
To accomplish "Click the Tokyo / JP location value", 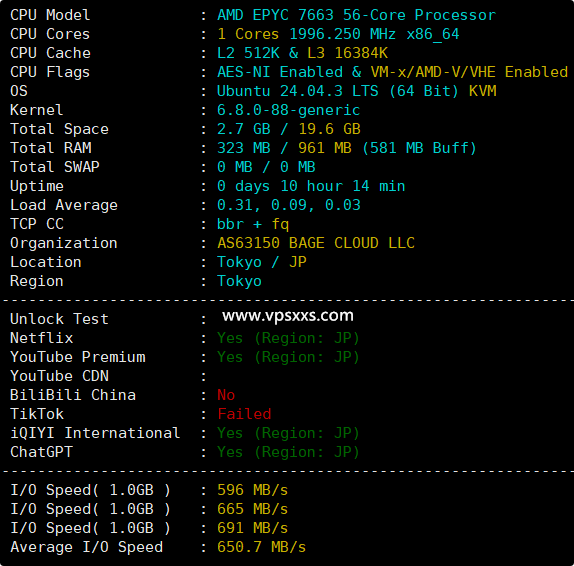I will point(262,262).
